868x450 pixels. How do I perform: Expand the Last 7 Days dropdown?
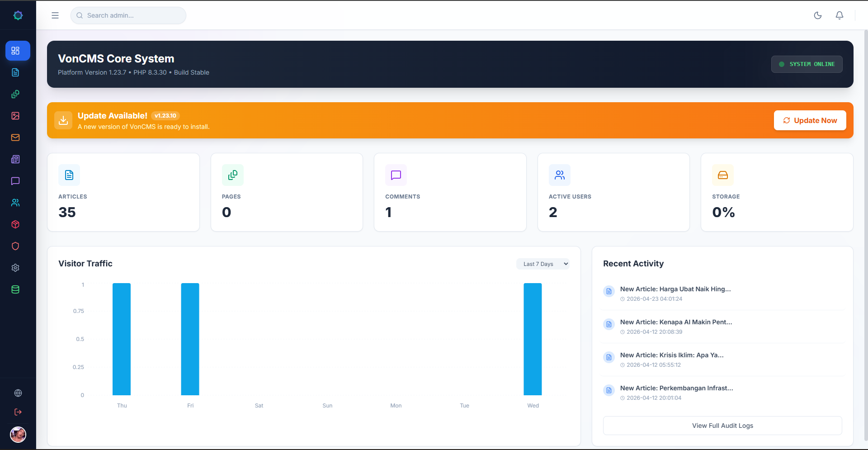(543, 264)
